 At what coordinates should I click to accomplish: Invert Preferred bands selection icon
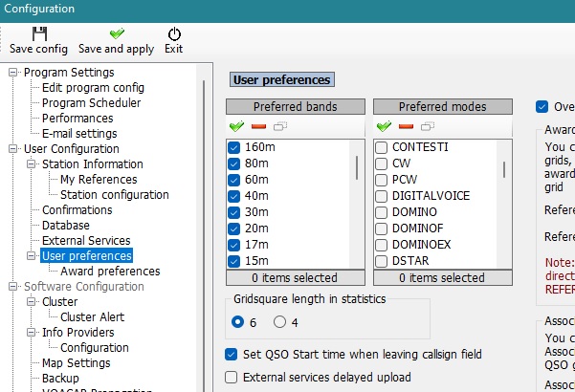[280, 126]
